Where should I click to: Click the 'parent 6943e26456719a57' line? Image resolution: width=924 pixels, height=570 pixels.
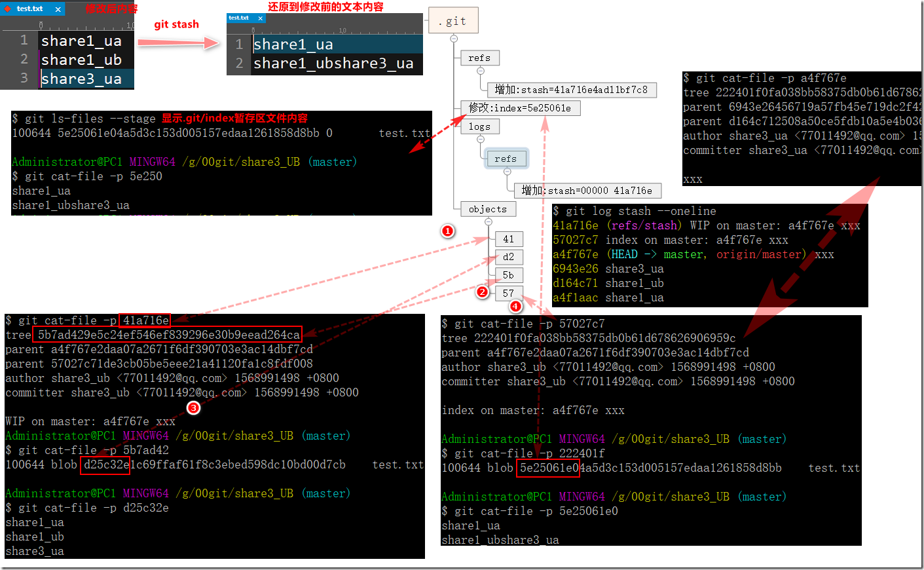tap(802, 107)
